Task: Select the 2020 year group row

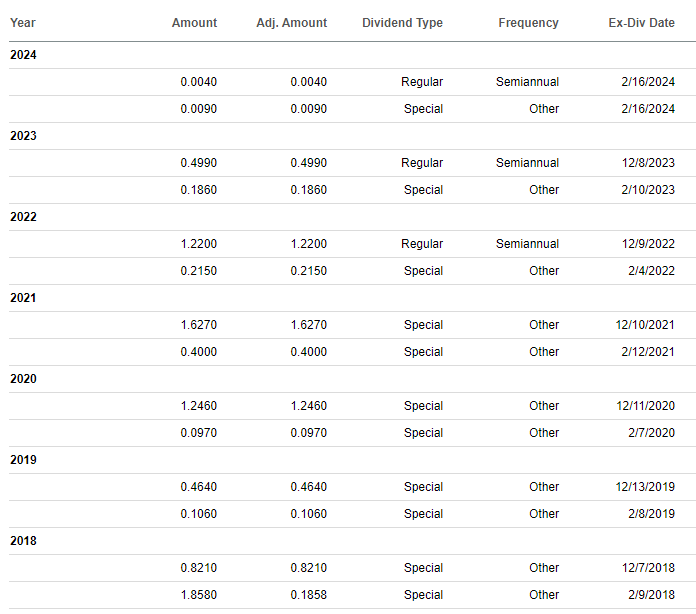Action: 23,379
